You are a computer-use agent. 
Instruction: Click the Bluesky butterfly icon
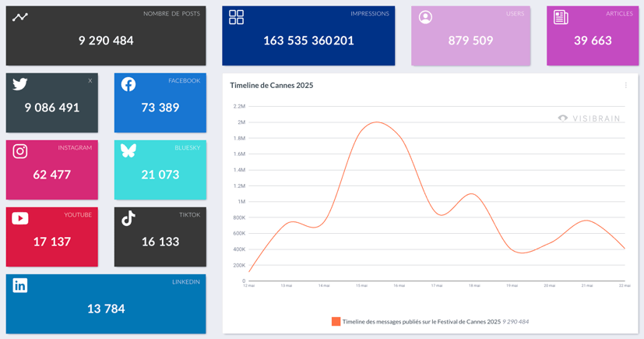tap(128, 151)
